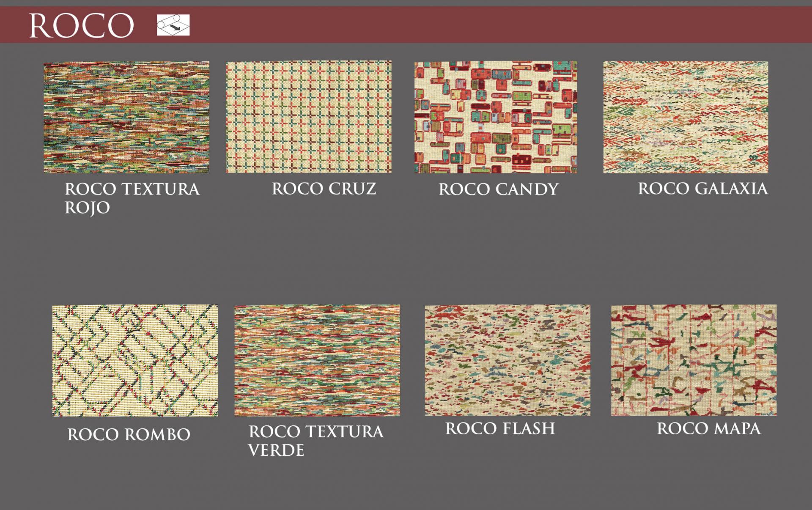Screen dimensions: 812x510
Task: Select the ROCO ROMBO fabric swatch
Action: tap(135, 360)
